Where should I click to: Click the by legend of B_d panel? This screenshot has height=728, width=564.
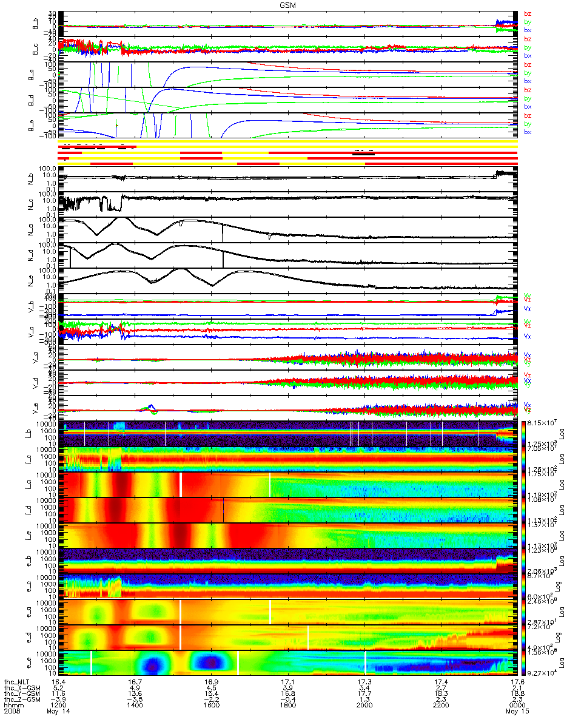528,98
